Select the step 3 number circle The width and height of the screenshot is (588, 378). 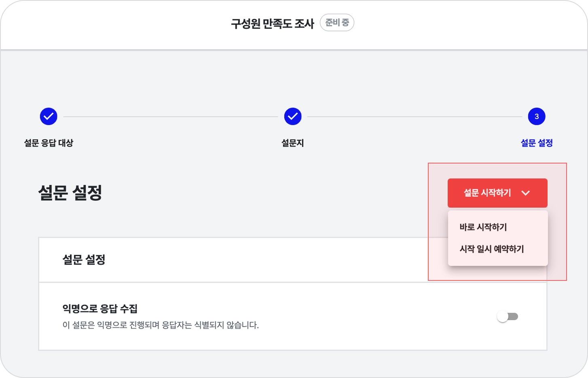point(537,117)
